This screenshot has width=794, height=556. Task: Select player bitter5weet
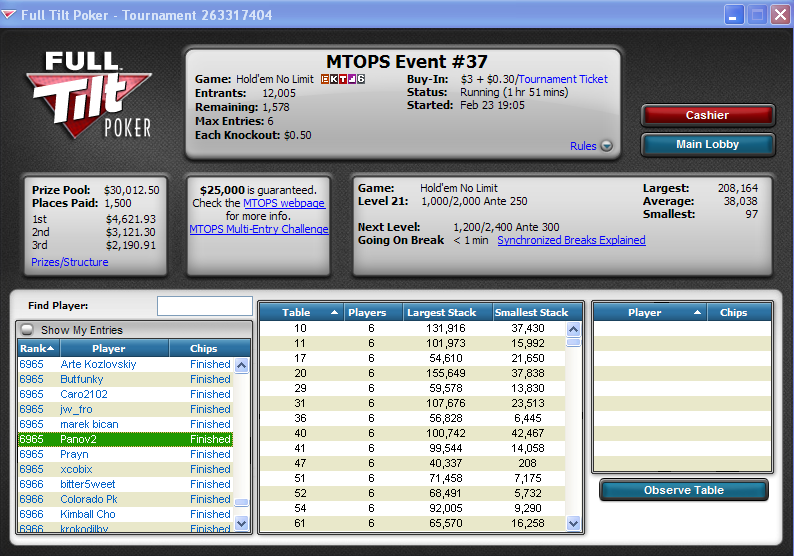126,484
